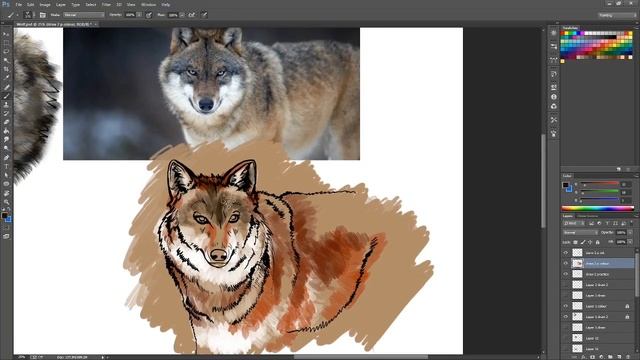The height and width of the screenshot is (360, 640).
Task: Open the Window menu
Action: (148, 4)
